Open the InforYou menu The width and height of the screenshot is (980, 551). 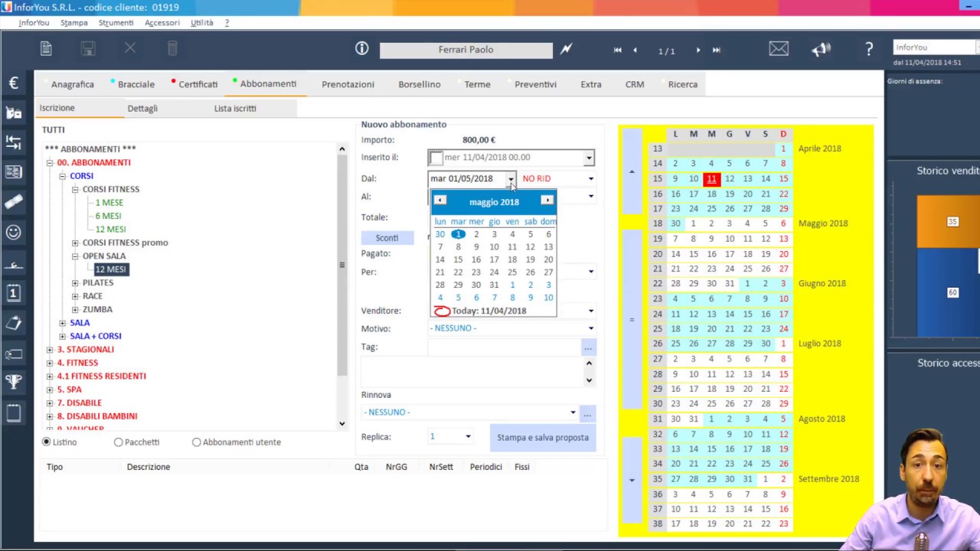34,23
